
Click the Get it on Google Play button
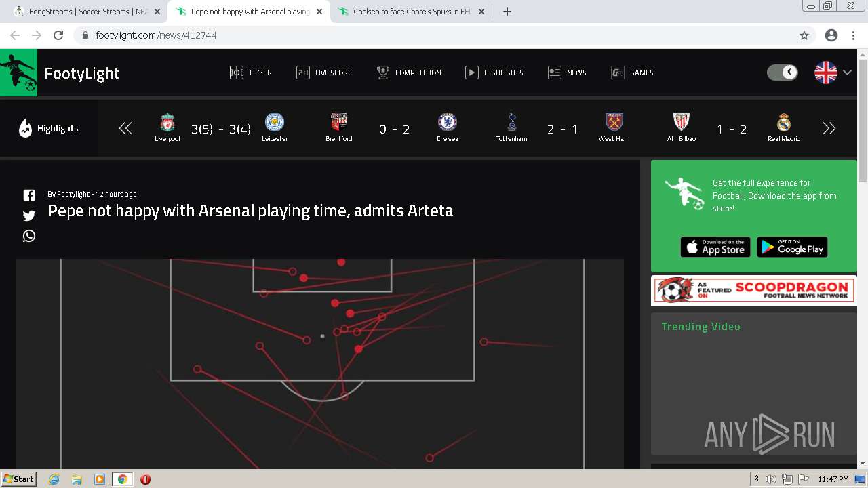coord(792,247)
